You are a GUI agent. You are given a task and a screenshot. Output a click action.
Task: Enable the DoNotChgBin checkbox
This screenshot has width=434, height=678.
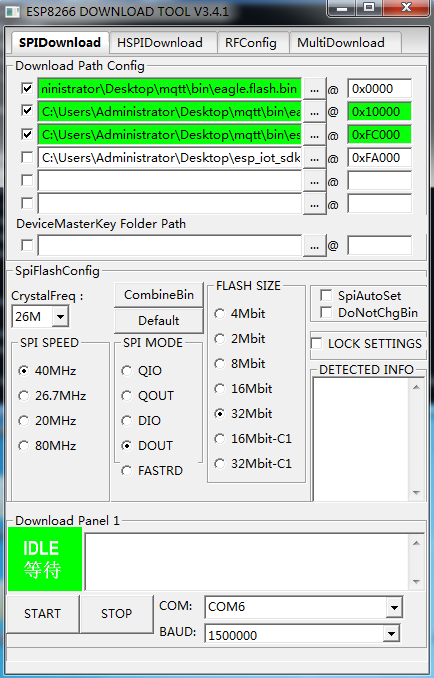326,313
